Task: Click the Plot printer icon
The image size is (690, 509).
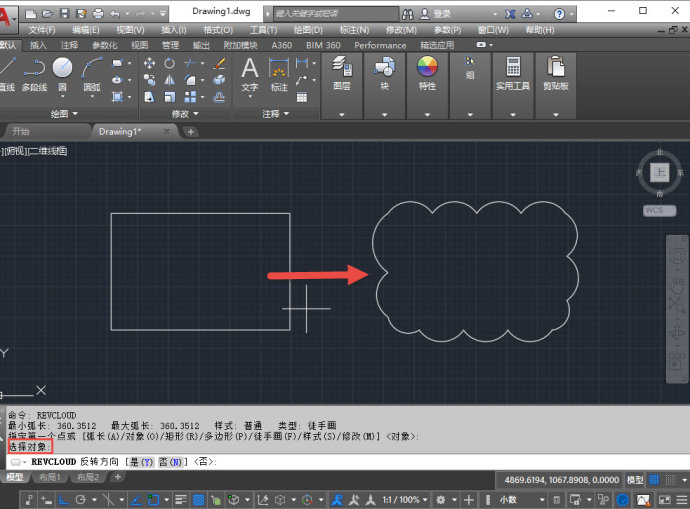Action: click(98, 14)
